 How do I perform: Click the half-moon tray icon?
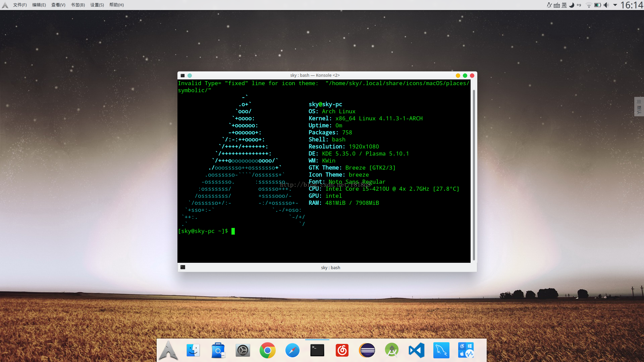(572, 5)
